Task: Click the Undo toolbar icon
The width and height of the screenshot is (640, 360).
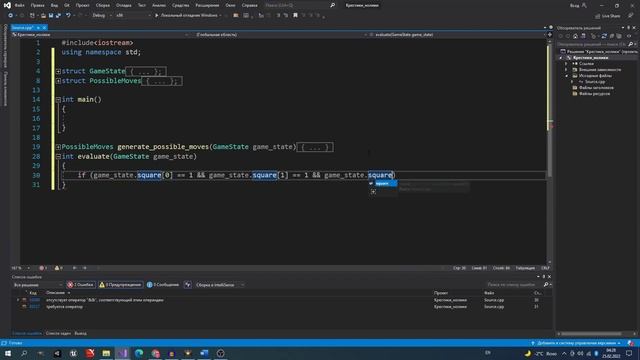Action: (68, 16)
